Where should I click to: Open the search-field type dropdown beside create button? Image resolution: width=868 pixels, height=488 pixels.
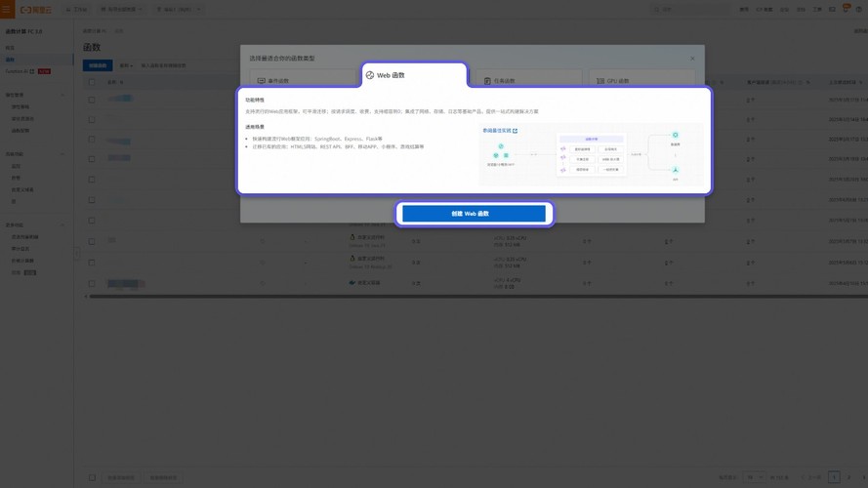[126, 65]
